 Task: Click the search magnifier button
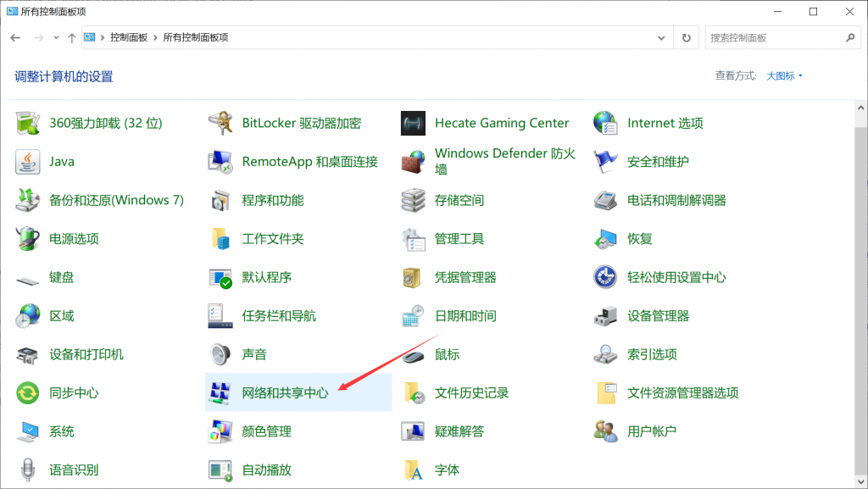click(850, 37)
